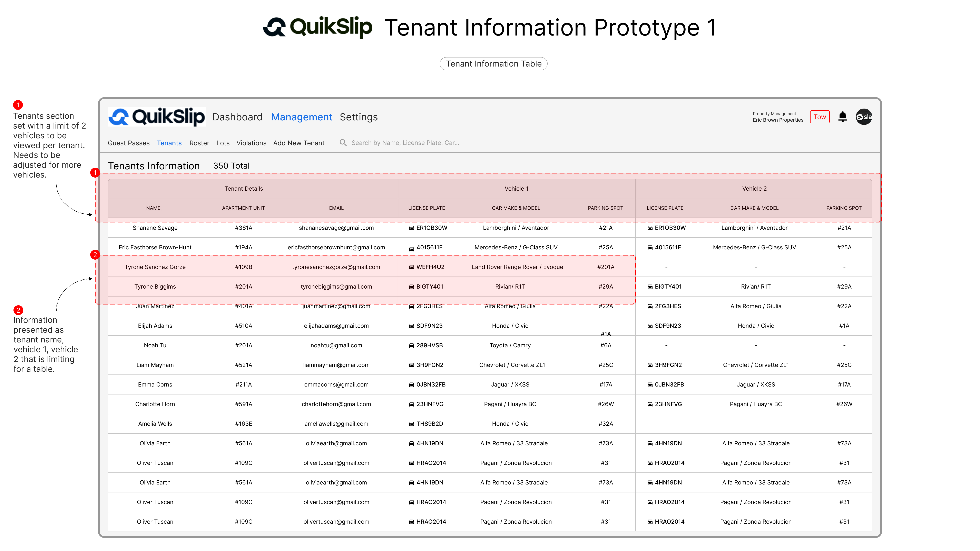
Task: Open the user profile avatar
Action: click(x=864, y=117)
